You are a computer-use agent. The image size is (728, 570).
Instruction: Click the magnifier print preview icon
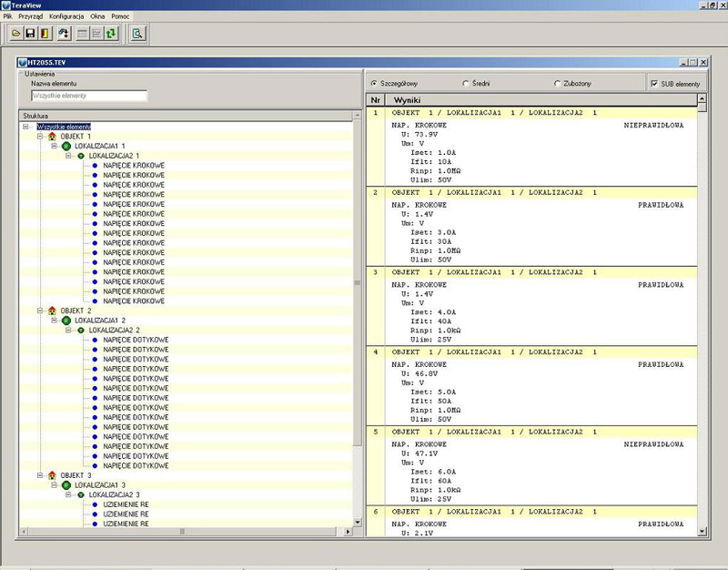tap(137, 34)
